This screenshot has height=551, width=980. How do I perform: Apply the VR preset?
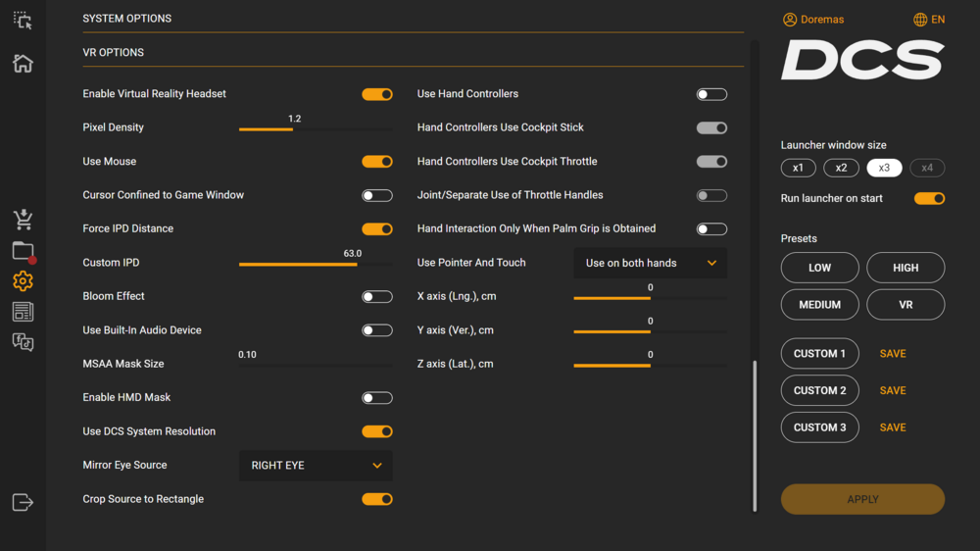[906, 305]
